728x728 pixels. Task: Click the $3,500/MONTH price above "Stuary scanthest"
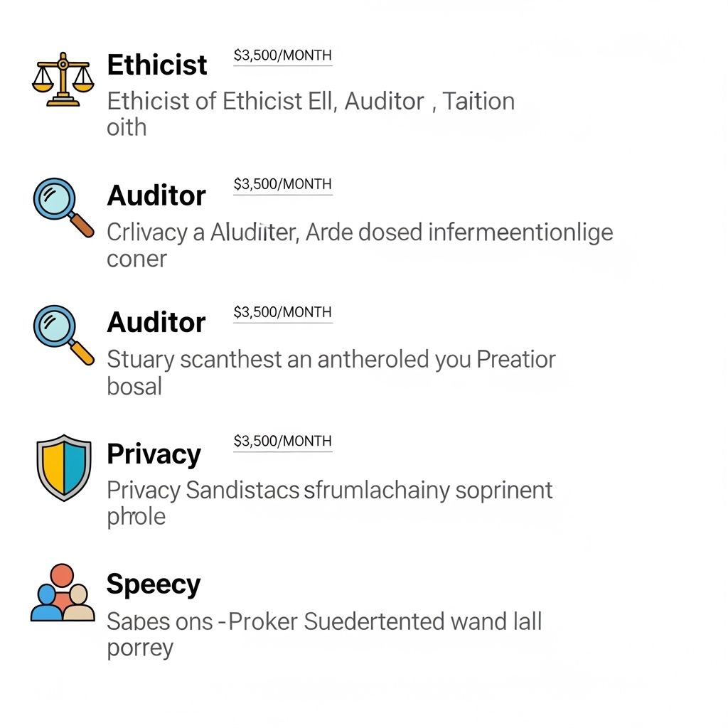coord(283,313)
